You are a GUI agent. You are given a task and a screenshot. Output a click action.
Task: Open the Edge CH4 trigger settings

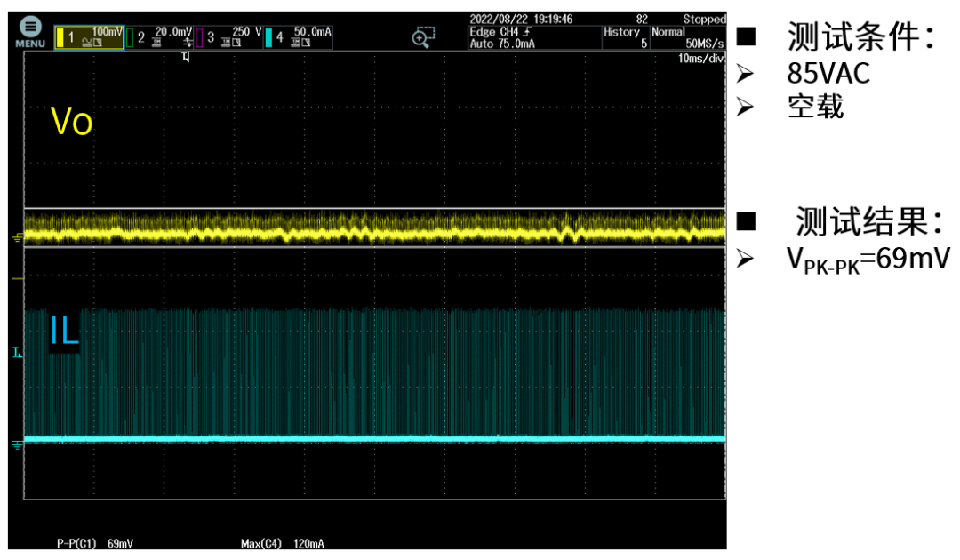click(498, 29)
